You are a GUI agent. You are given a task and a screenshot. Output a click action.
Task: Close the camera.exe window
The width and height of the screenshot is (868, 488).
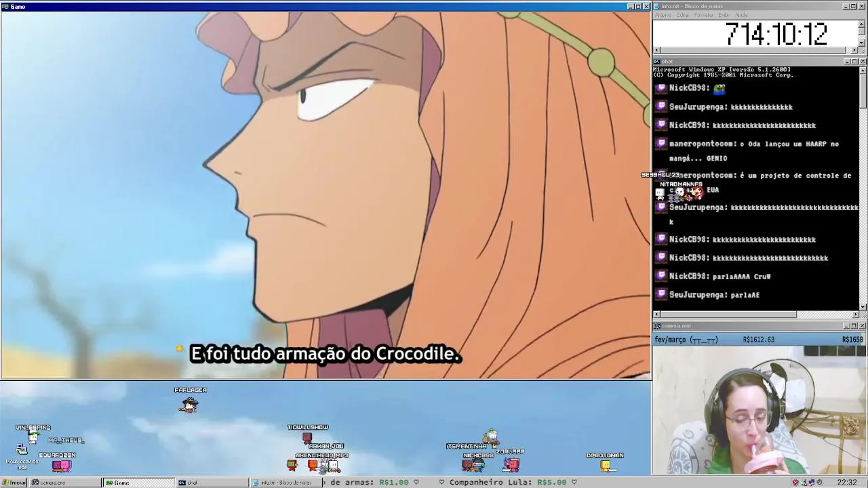click(x=862, y=326)
